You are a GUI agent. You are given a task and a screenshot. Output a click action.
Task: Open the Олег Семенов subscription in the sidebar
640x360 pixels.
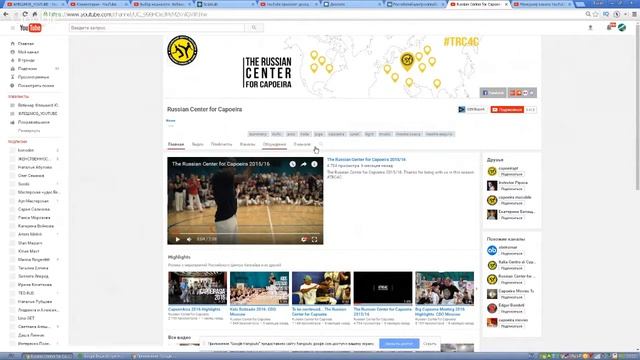pyautogui.click(x=31, y=176)
